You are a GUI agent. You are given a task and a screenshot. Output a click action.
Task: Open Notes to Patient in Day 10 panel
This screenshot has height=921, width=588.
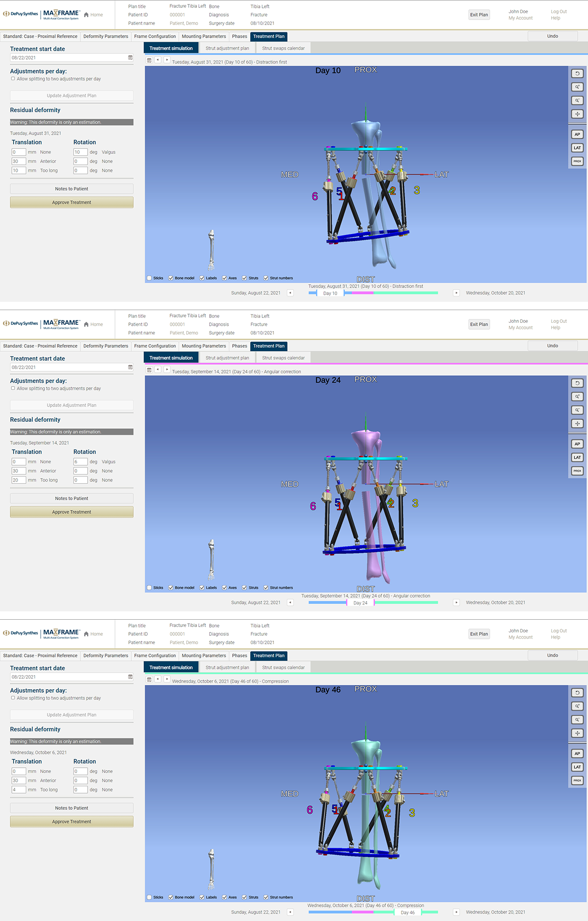pyautogui.click(x=72, y=189)
